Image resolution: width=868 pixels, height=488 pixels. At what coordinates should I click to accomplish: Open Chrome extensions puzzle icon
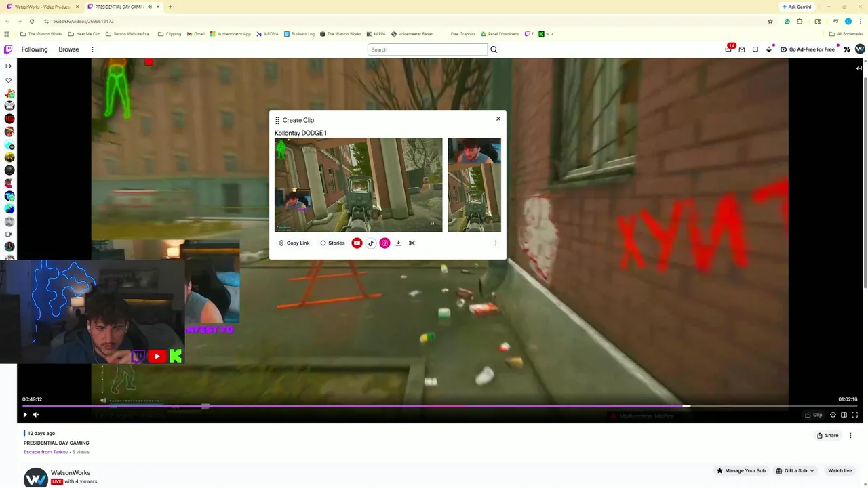(x=800, y=21)
